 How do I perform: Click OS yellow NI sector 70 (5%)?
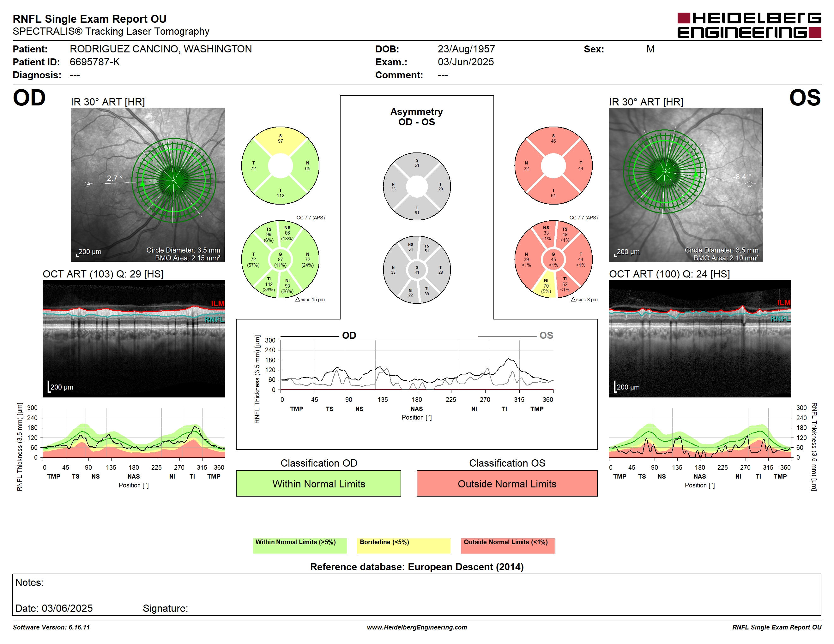click(546, 286)
